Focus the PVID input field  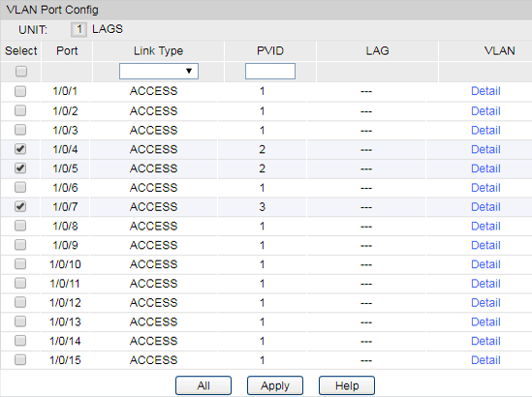point(270,72)
